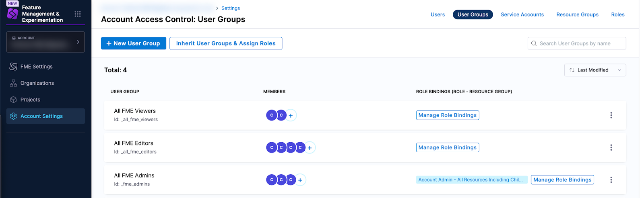Image resolution: width=644 pixels, height=198 pixels.
Task: Open the module switcher grid icon
Action: pos(78,14)
